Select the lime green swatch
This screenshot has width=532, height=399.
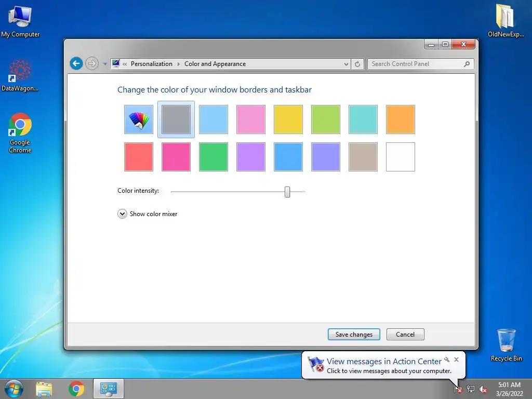[326, 119]
